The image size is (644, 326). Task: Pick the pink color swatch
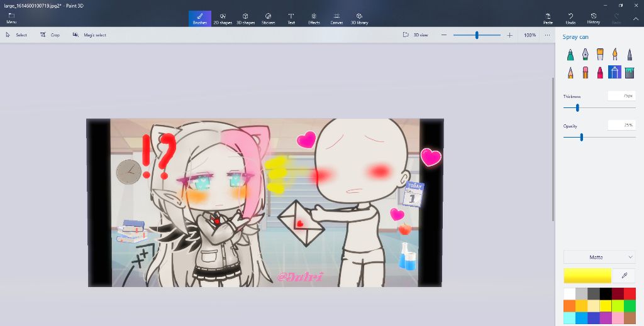pos(618,318)
